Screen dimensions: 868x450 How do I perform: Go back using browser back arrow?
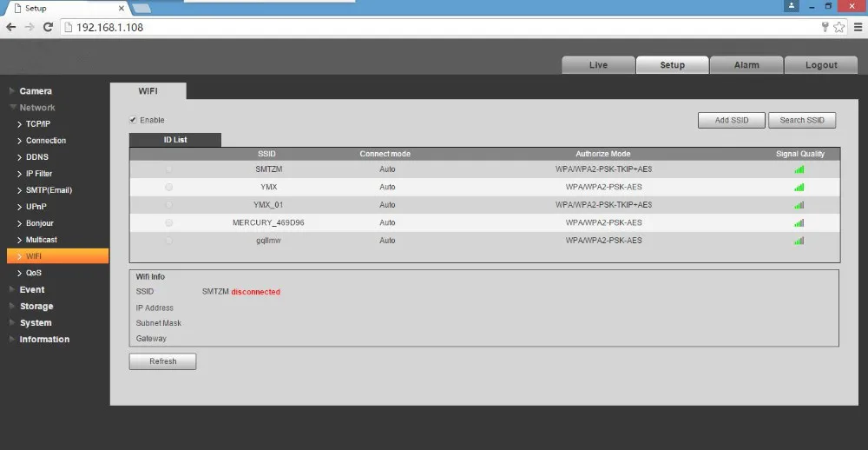click(x=10, y=27)
